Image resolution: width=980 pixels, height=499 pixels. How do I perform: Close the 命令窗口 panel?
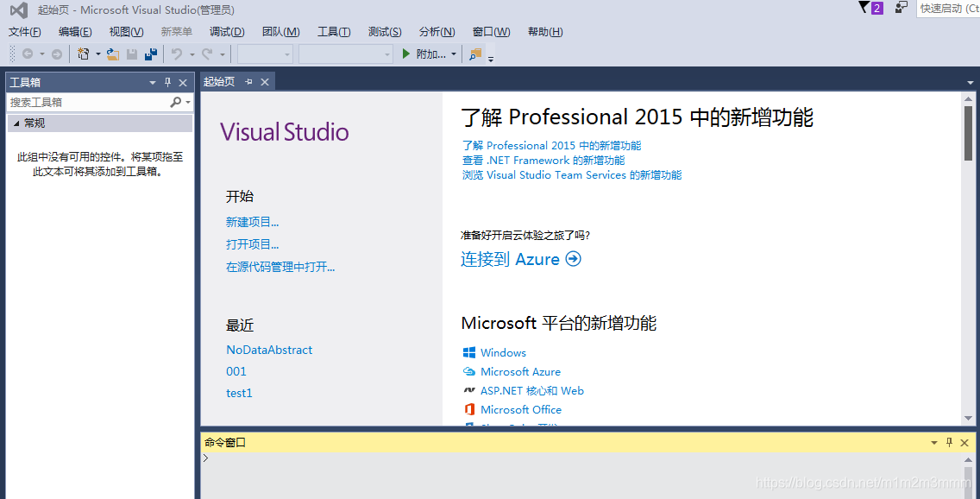click(x=964, y=443)
